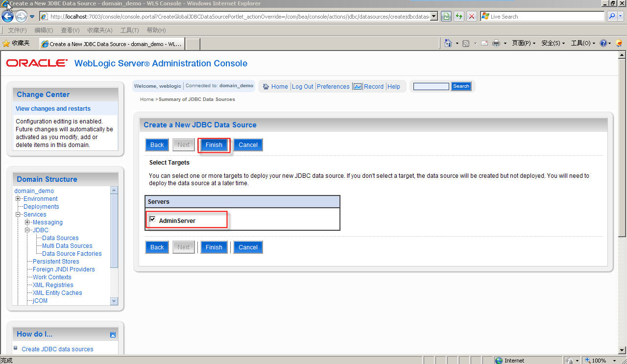This screenshot has width=627, height=364.
Task: Click the Compatibility View icon
Action: 446,16
